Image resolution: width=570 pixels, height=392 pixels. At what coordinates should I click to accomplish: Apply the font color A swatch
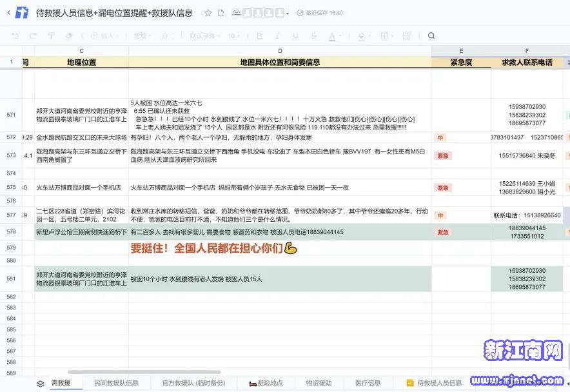click(332, 36)
